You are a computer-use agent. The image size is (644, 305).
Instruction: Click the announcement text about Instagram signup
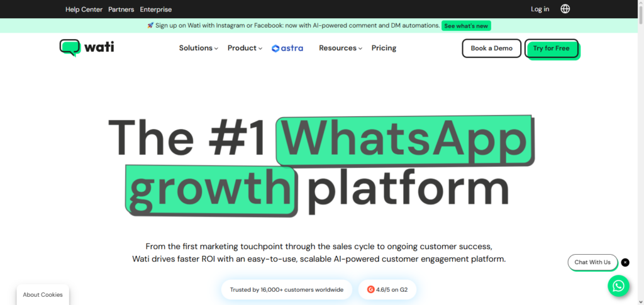[293, 25]
